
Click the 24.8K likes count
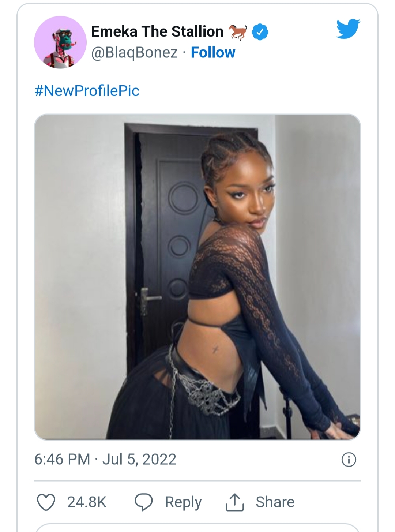pos(87,502)
